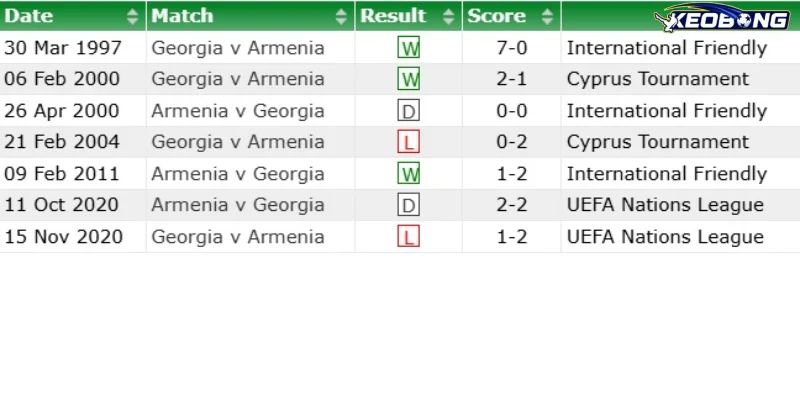Click the D result icon for 11 Oct 2020
The height and width of the screenshot is (400, 800).
click(x=408, y=205)
